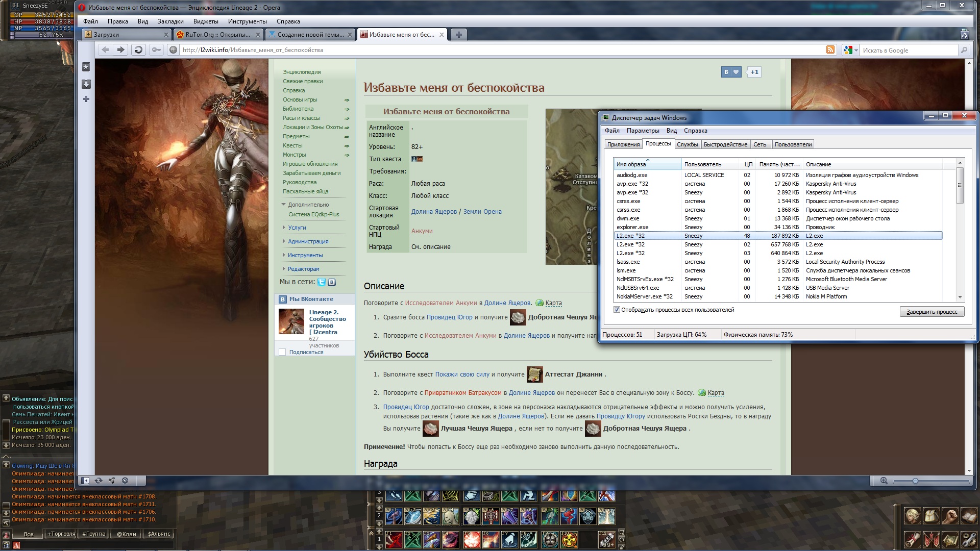Toggle the panel button in Opera status bar
The width and height of the screenshot is (980, 551).
[x=86, y=480]
